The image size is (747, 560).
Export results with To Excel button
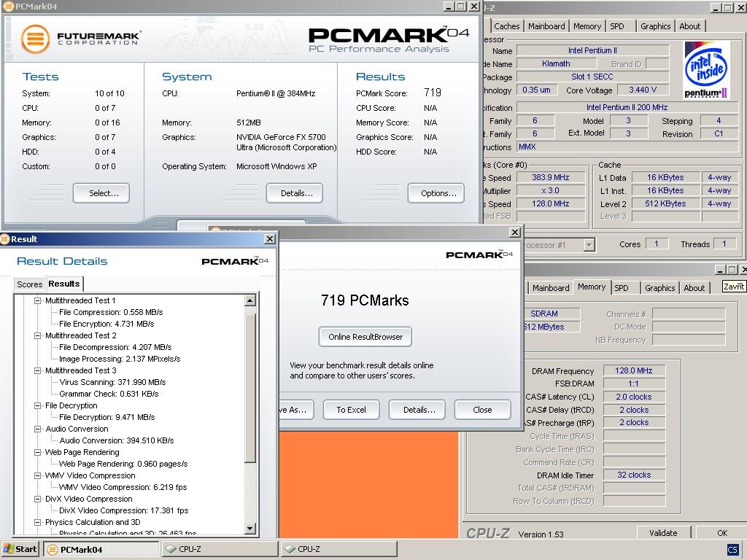click(x=351, y=410)
